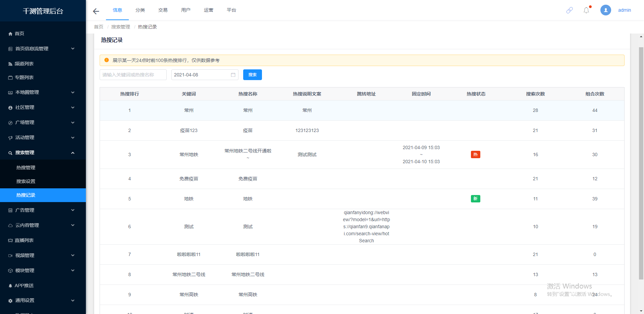644x314 pixels.
Task: Click the scrollbar down arrow
Action: (x=641, y=311)
